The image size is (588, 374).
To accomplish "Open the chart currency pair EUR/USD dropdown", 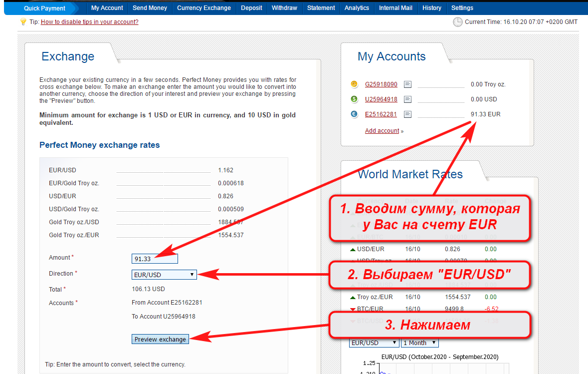I will [374, 343].
